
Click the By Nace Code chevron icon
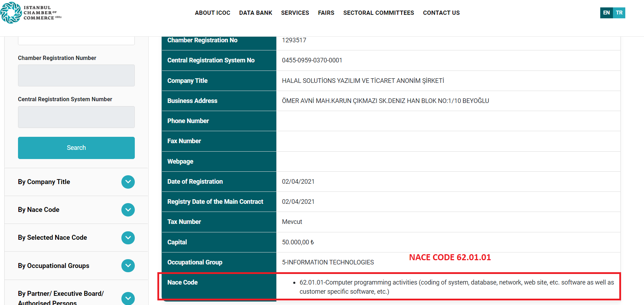tap(128, 210)
